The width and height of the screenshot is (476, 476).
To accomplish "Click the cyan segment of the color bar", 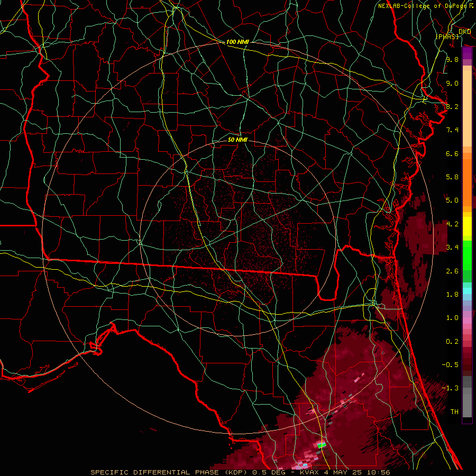I will (467, 290).
